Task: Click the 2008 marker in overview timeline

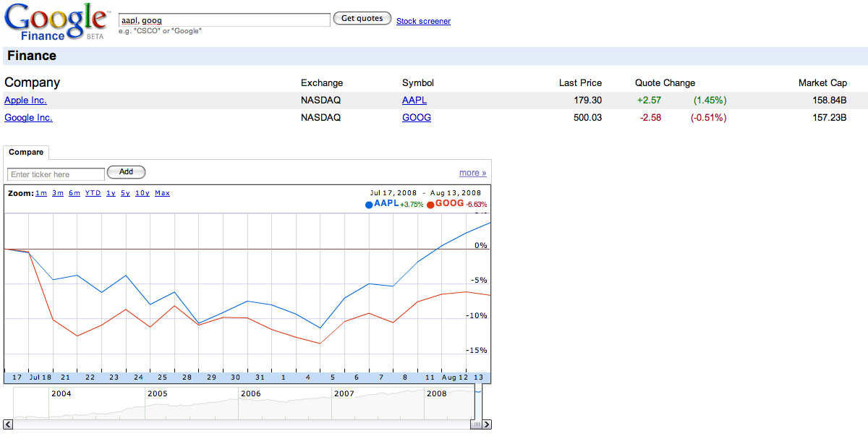Action: pyautogui.click(x=437, y=393)
